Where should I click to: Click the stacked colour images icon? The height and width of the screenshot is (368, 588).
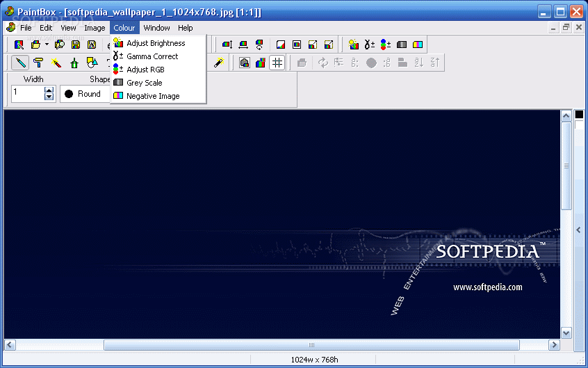coord(261,63)
